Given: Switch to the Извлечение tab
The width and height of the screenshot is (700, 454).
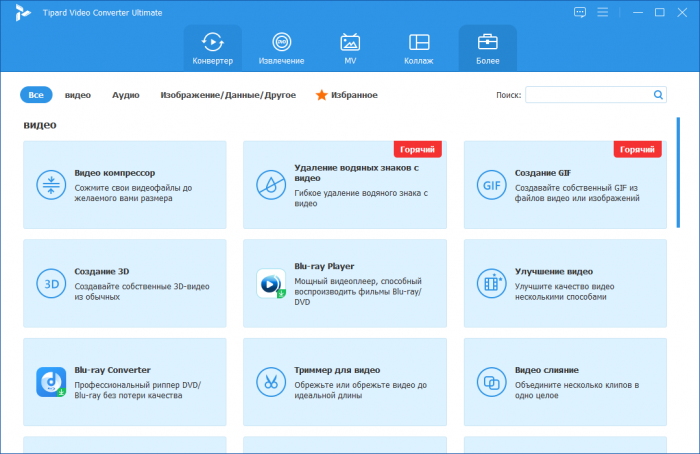Looking at the screenshot, I should tap(282, 49).
